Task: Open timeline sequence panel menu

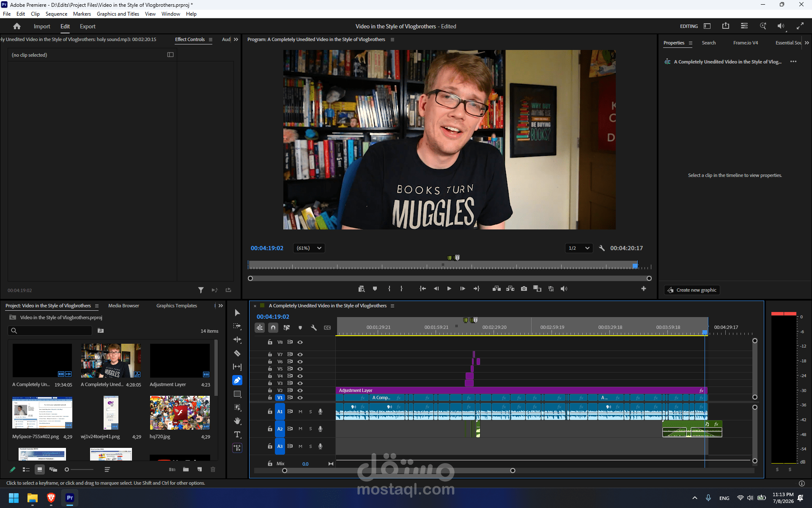Action: 392,306
